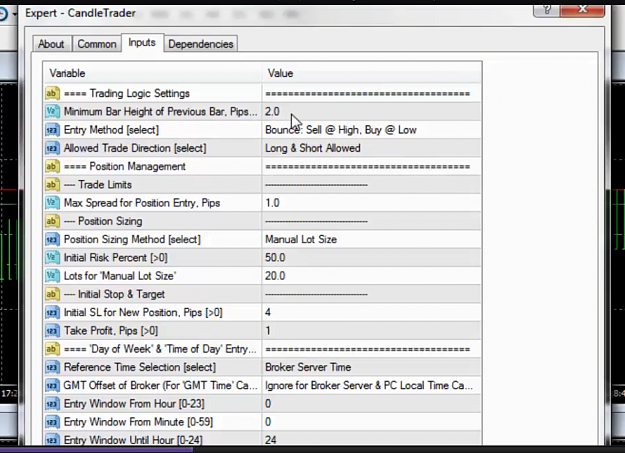625x453 pixels.
Task: Edit the Minimum Bar Height value 2.0
Action: pyautogui.click(x=371, y=112)
